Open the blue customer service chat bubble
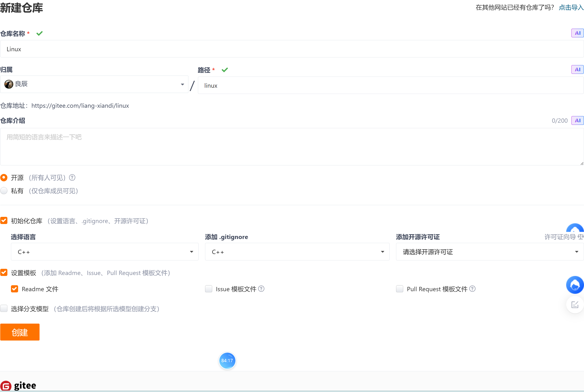 point(575,285)
